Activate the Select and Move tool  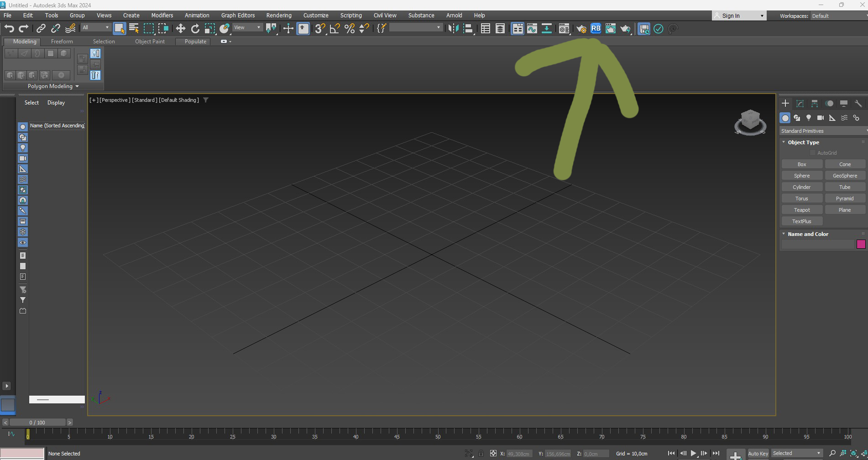(180, 29)
